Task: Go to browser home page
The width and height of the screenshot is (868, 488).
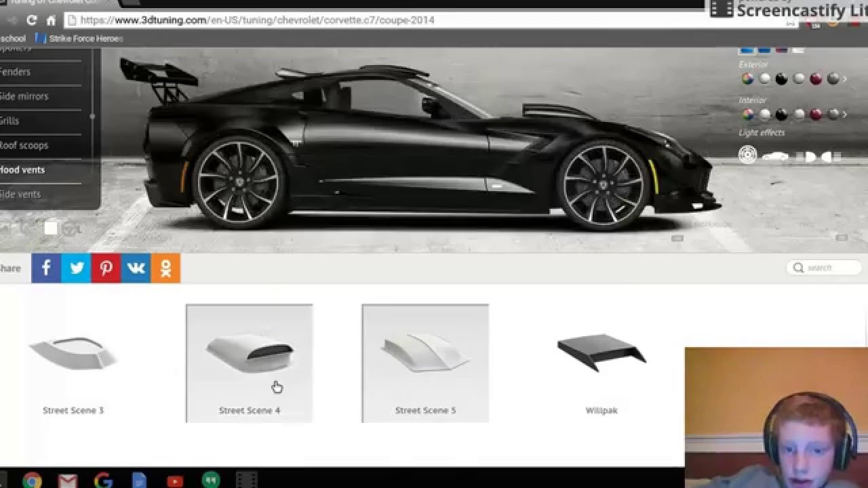Action: pyautogui.click(x=51, y=20)
